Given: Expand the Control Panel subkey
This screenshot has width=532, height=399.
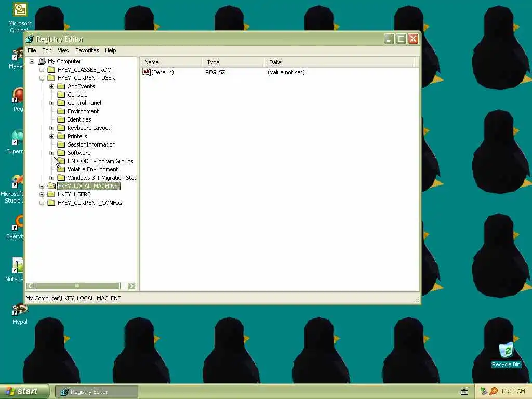Looking at the screenshot, I should coord(51,103).
